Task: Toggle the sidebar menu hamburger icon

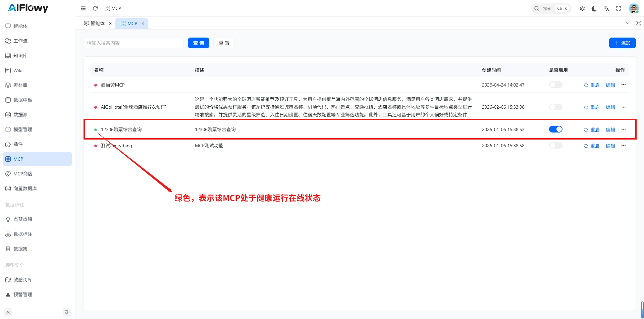Action: [83, 8]
